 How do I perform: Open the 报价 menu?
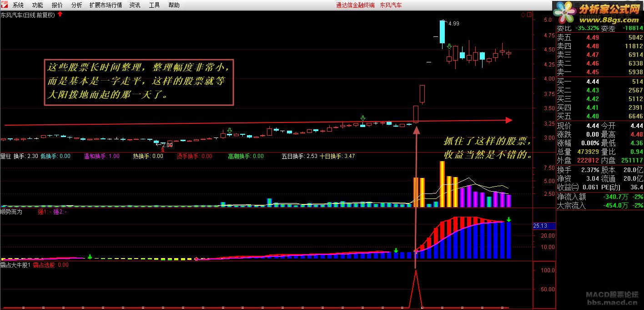[57, 5]
